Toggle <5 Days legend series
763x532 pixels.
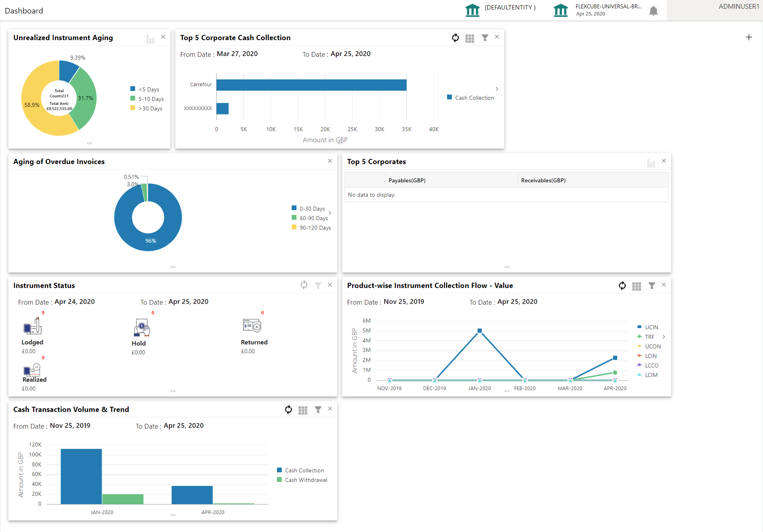point(145,89)
